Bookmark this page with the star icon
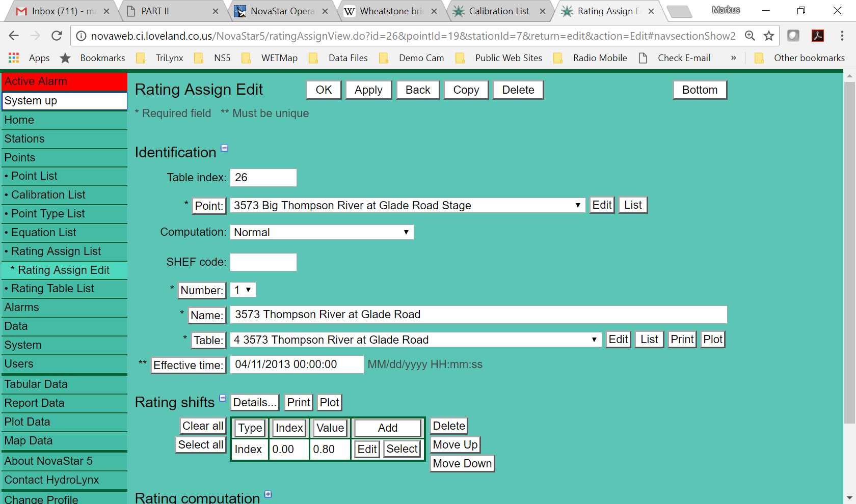This screenshot has width=856, height=504. 769,36
